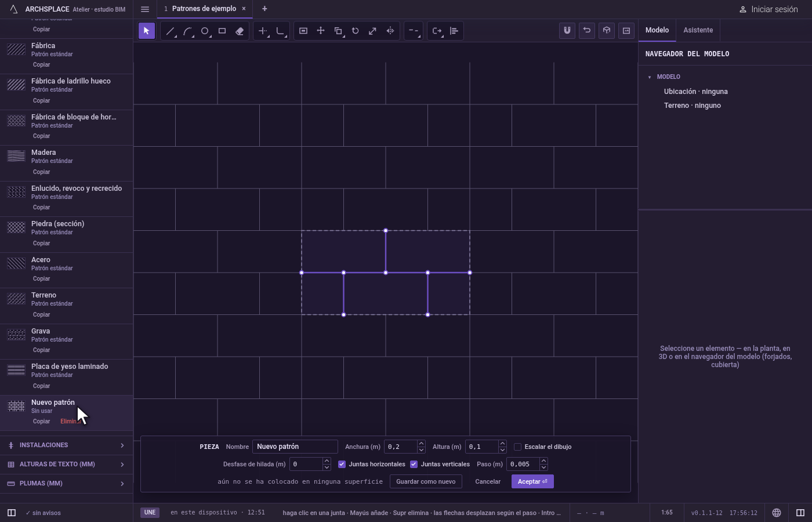This screenshot has width=812, height=522.
Task: Activate the rotate tool
Action: tap(356, 31)
